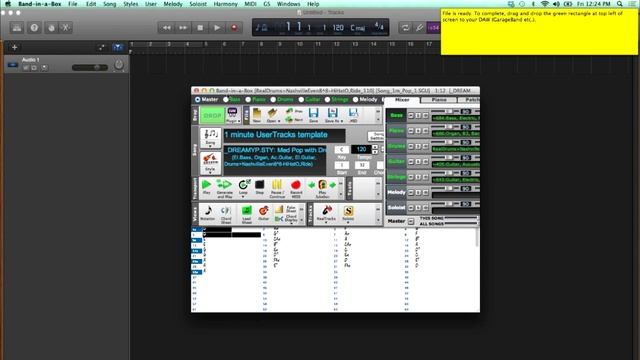This screenshot has height=360, width=640.
Task: Click the New file icon
Action: coord(256,116)
